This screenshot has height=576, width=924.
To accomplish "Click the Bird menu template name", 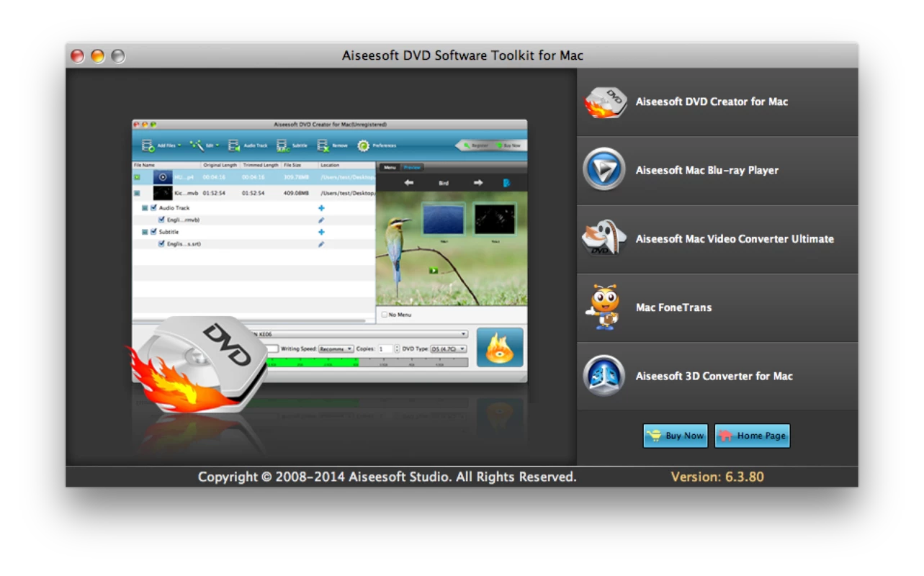I will tap(444, 184).
